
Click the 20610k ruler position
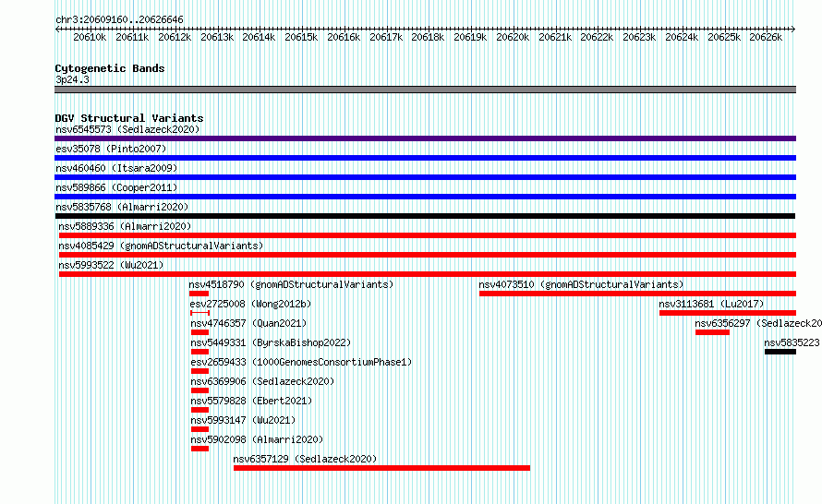click(x=90, y=37)
